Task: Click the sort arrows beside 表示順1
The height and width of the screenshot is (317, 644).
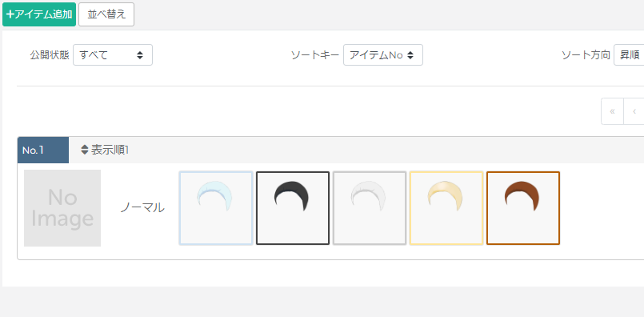Action: pyautogui.click(x=85, y=150)
